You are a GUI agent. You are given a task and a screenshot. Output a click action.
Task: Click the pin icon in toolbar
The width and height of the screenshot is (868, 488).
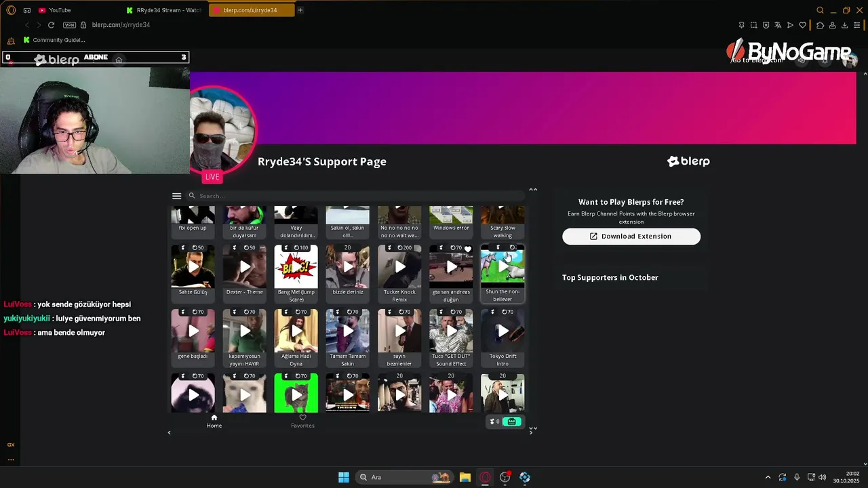tap(741, 25)
